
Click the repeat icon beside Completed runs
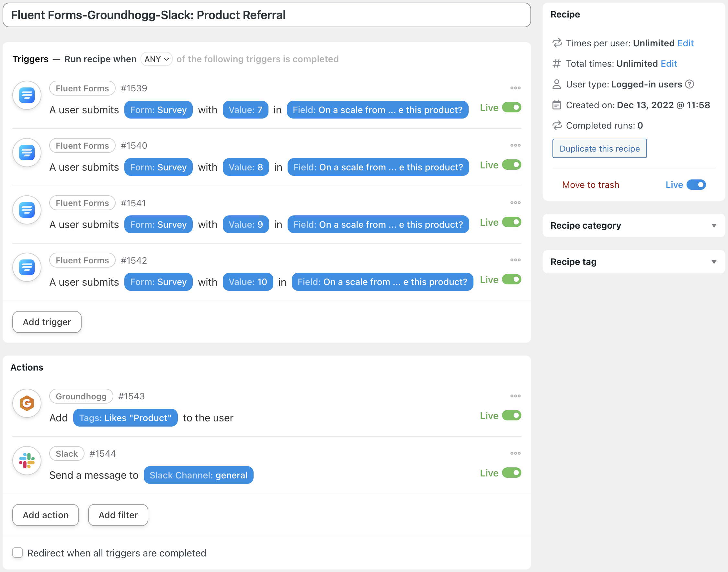pyautogui.click(x=557, y=125)
